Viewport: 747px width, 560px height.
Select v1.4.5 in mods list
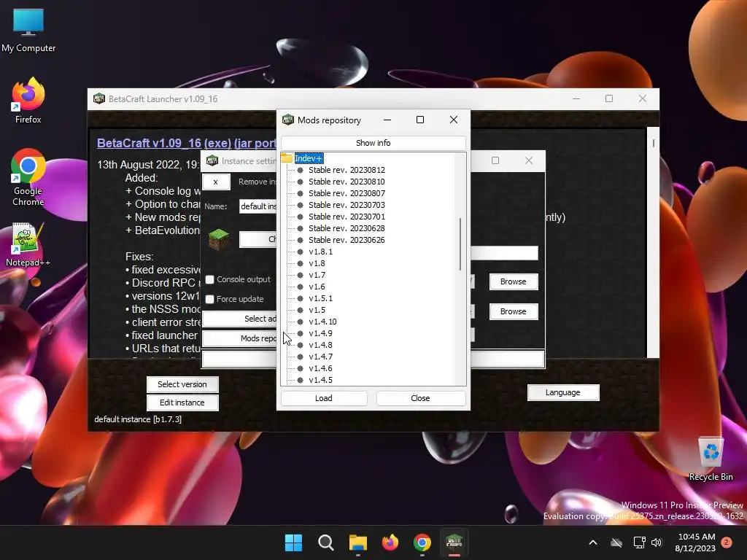click(321, 380)
